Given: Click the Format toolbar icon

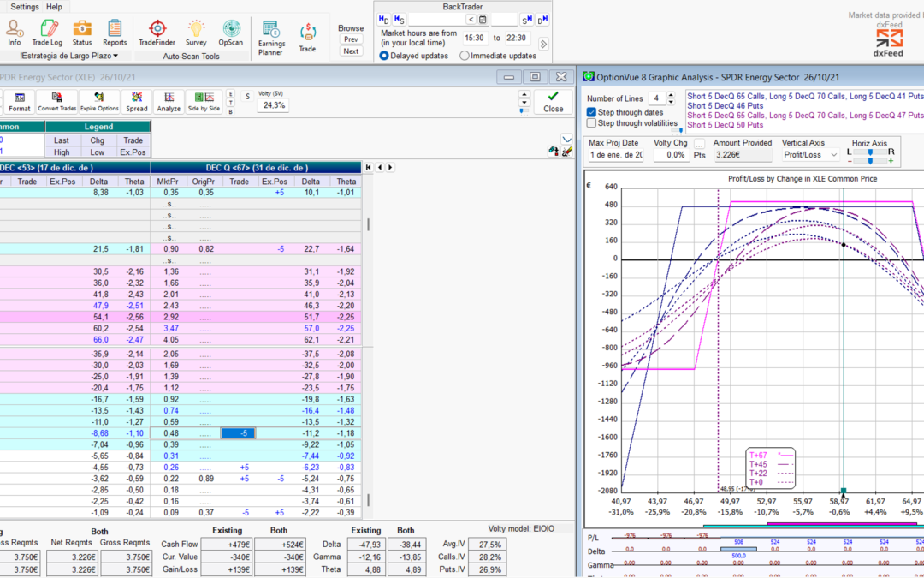Looking at the screenshot, I should click(x=20, y=102).
